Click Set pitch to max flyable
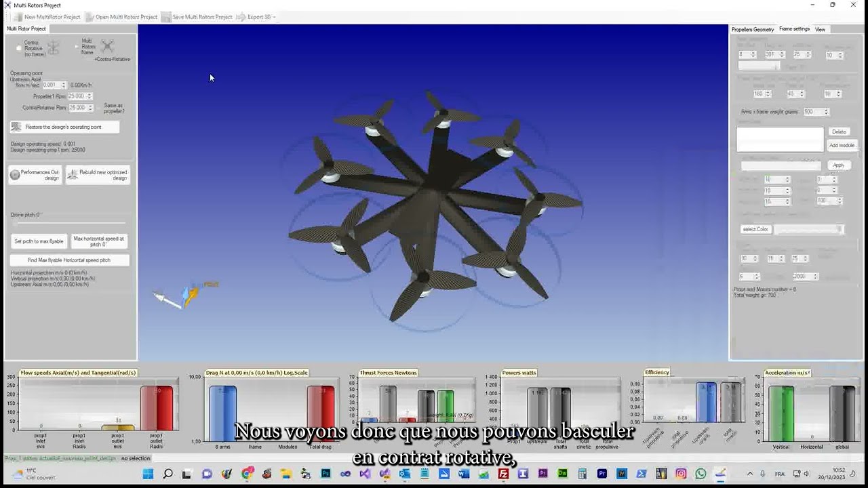This screenshot has height=488, width=868. 39,241
